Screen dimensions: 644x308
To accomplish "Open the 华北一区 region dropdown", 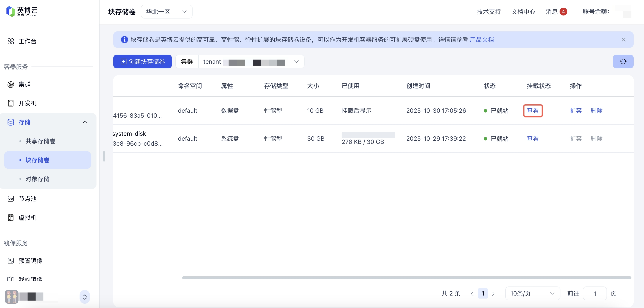I will click(x=166, y=11).
